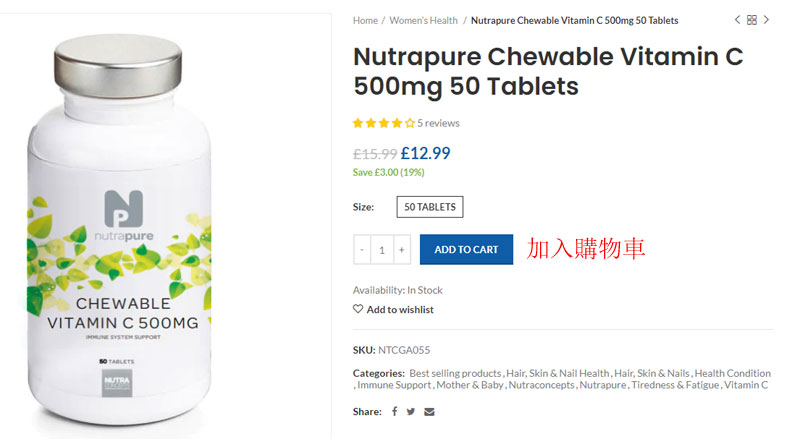
Task: Open the 5 reviews link
Action: (439, 123)
